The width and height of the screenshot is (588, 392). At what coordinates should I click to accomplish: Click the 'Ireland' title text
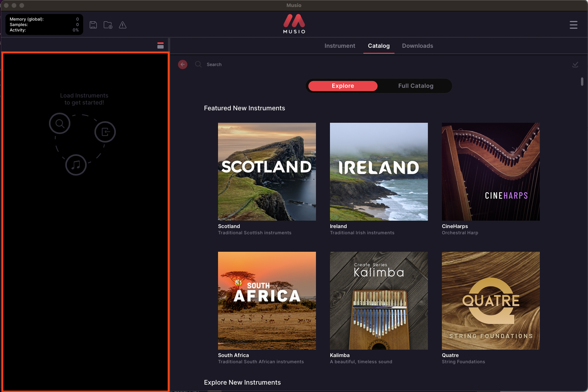coord(338,226)
